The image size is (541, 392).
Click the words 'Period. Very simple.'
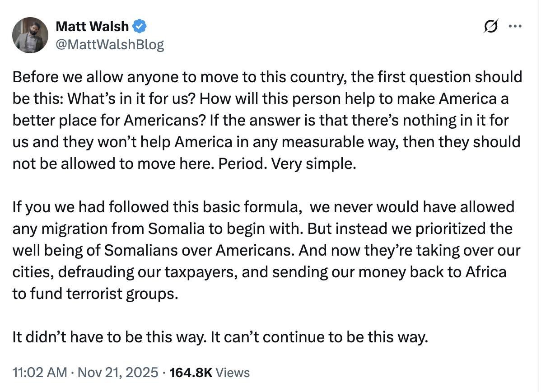tap(287, 163)
